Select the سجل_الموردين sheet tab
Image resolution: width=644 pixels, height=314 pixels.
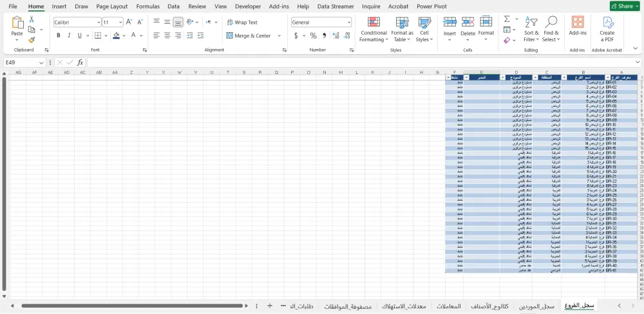536,306
